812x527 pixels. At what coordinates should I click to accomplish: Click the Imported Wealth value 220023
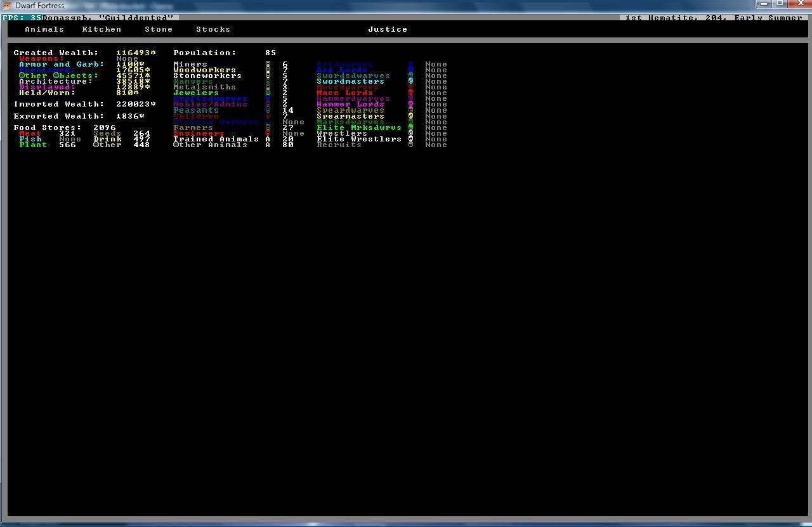point(136,104)
